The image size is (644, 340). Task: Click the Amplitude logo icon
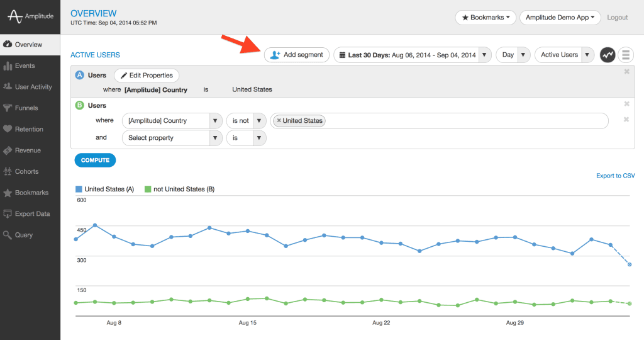click(x=14, y=18)
